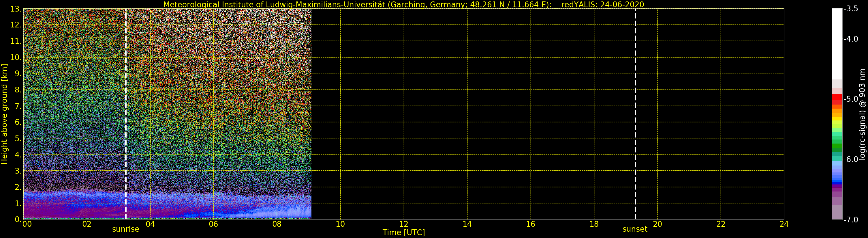Click the 'Time [UTC]' axis label

[404, 233]
